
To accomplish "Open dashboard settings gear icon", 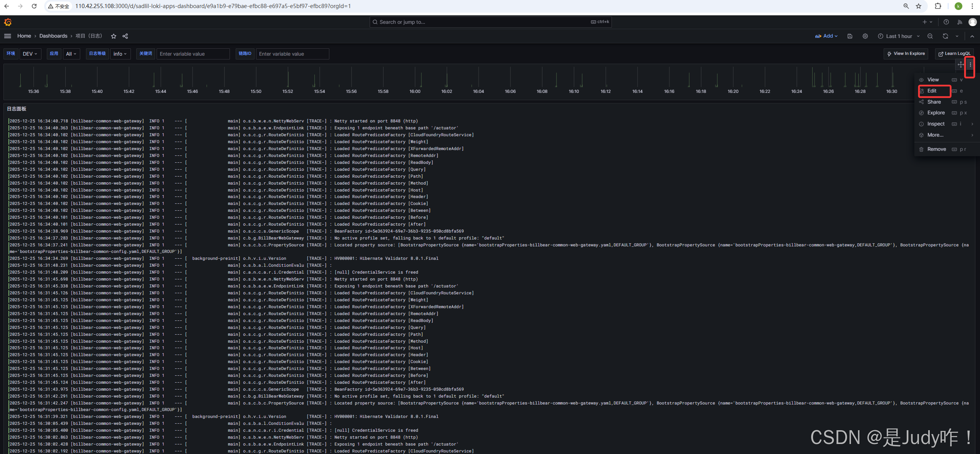I will point(865,36).
